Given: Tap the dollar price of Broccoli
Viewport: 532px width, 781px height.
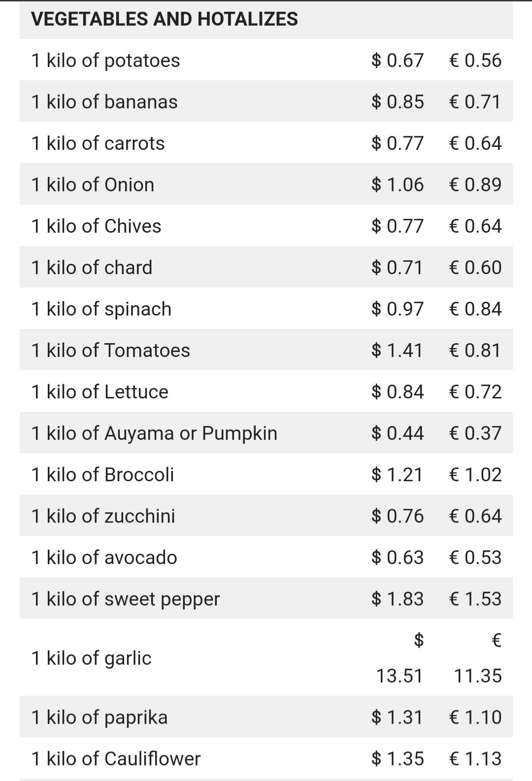Looking at the screenshot, I should coord(398,474).
